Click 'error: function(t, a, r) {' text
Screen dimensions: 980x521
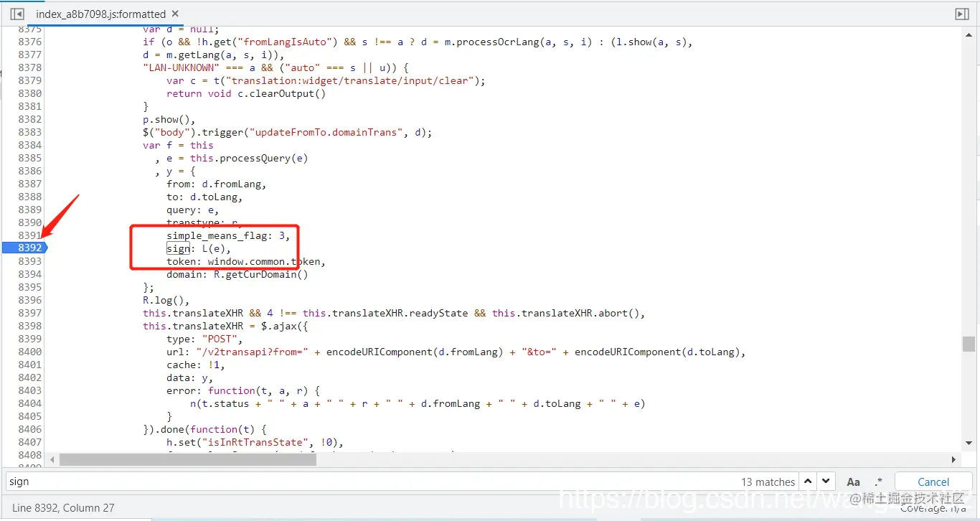tap(243, 390)
